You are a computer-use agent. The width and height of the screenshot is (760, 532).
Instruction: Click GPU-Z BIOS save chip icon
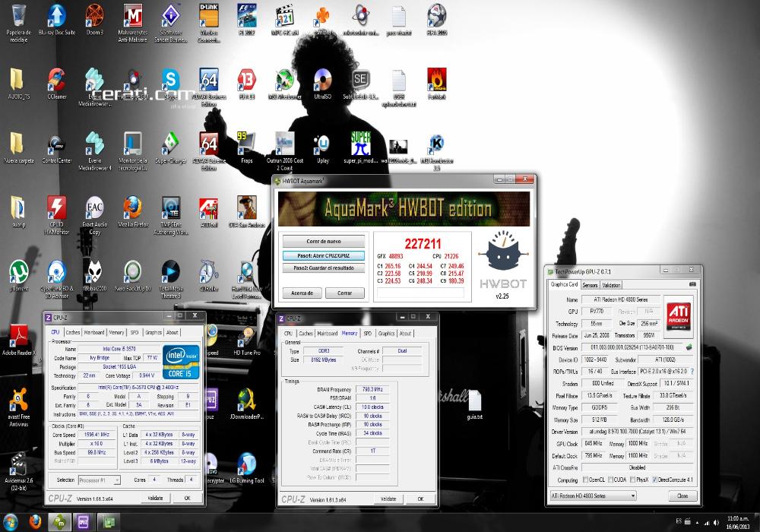689,347
